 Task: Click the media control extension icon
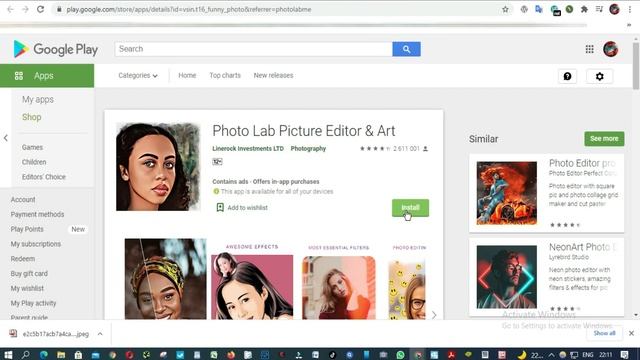[x=599, y=9]
